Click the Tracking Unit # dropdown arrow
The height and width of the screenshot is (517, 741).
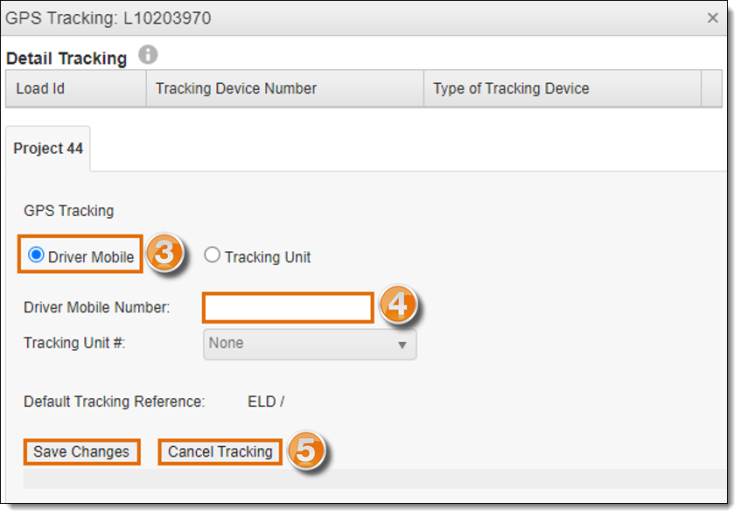[402, 345]
